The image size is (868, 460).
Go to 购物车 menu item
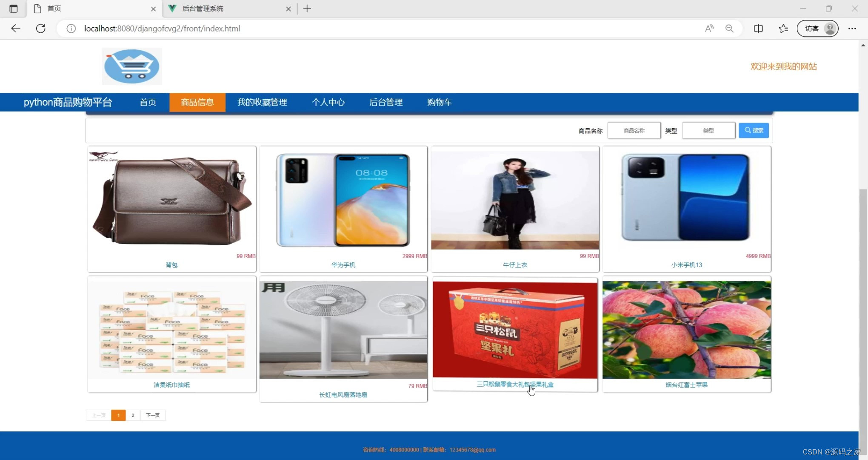pos(440,102)
